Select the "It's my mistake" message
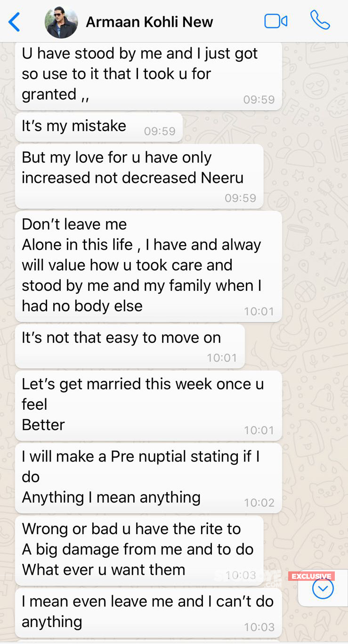The width and height of the screenshot is (348, 644). tap(99, 127)
